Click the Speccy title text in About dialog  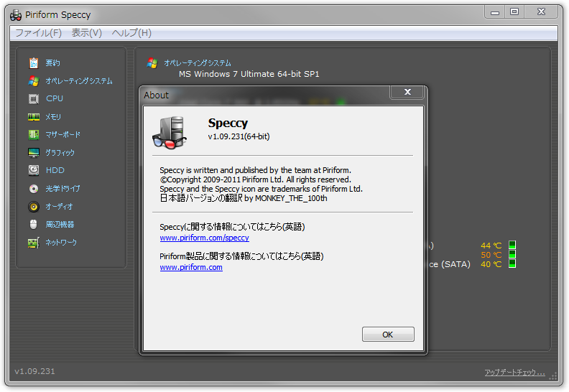(228, 123)
